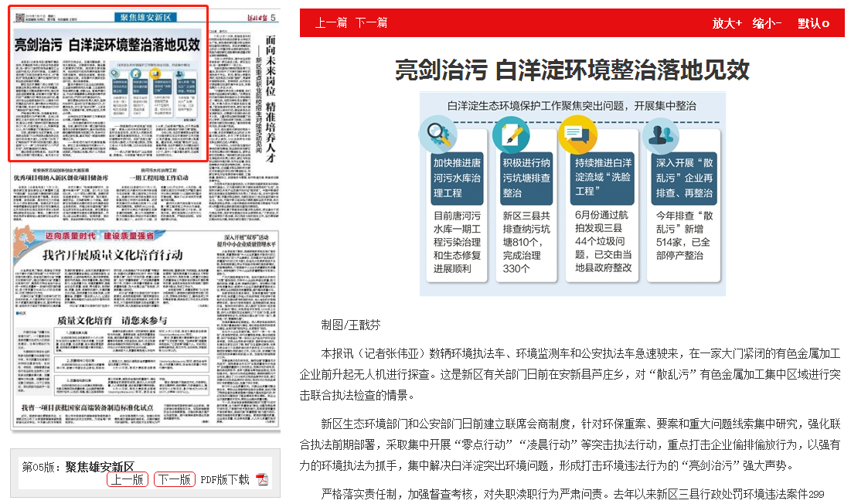Click the people icon in the infographic
The height and width of the screenshot is (504, 851).
(x=660, y=135)
